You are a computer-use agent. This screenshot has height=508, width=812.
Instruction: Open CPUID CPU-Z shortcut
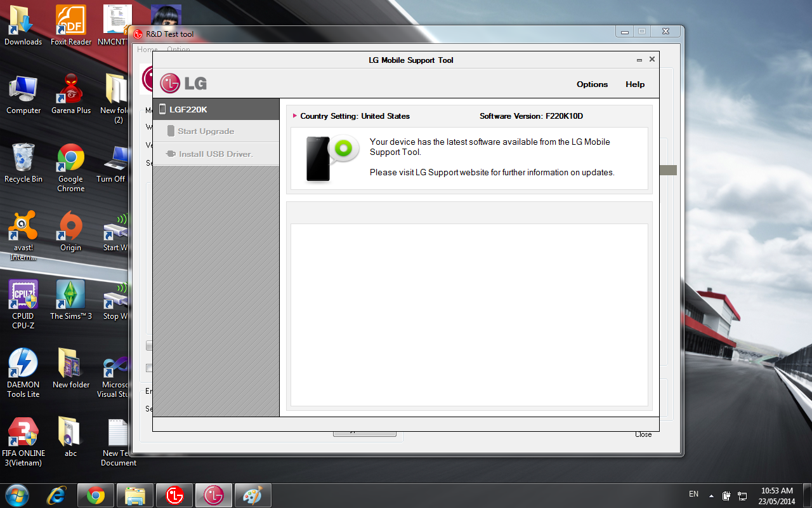click(x=23, y=304)
